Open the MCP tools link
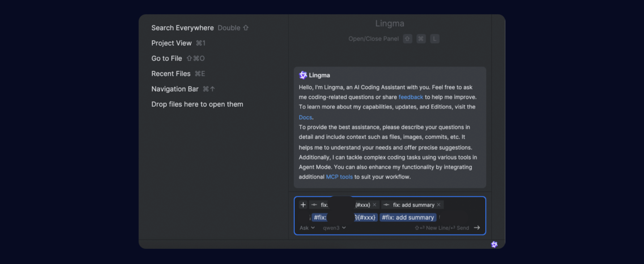644x264 pixels. [339, 177]
